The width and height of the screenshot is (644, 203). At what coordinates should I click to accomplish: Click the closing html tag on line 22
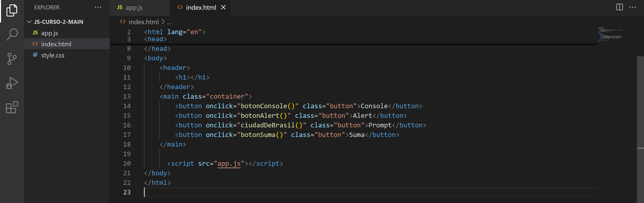[x=157, y=183]
